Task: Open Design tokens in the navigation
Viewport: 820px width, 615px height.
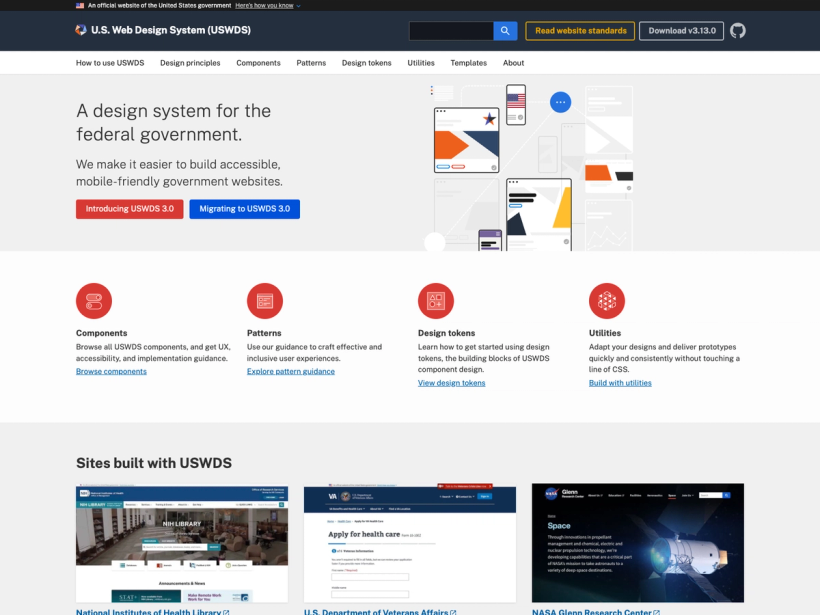Action: (x=367, y=63)
